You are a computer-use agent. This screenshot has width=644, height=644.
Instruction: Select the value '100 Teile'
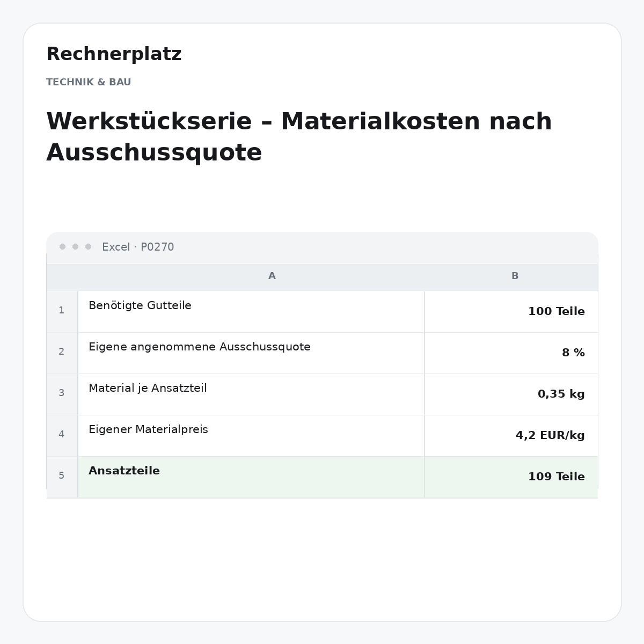tap(557, 311)
